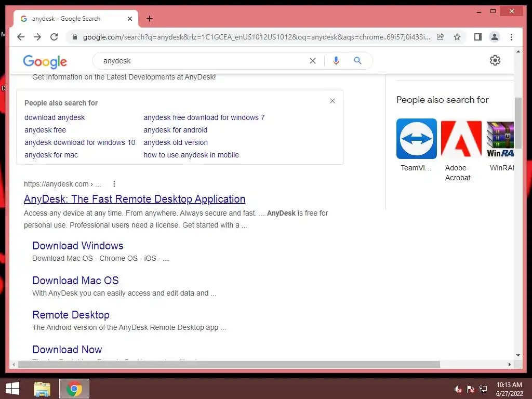Viewport: 532px width, 399px height.
Task: Search 'anydesk old version' suggestion
Action: 176,142
